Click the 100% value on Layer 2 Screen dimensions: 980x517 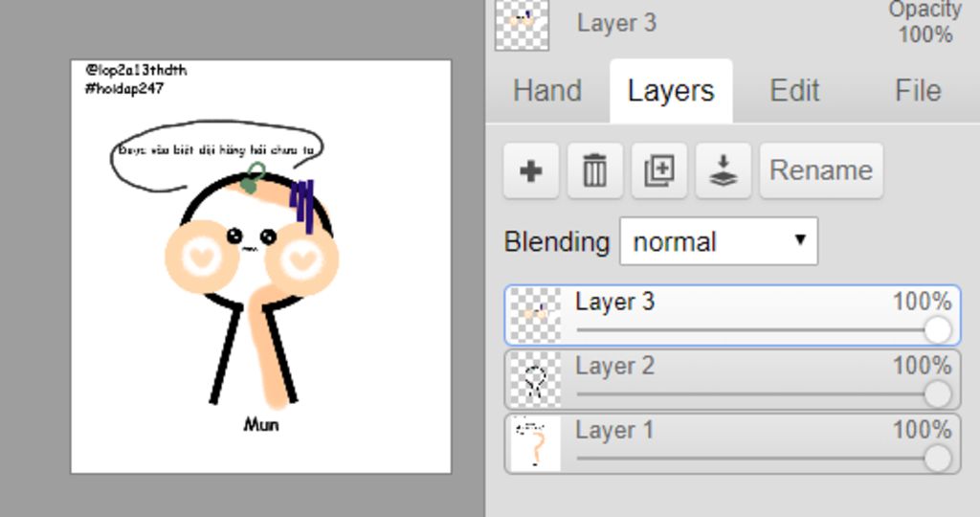[922, 366]
